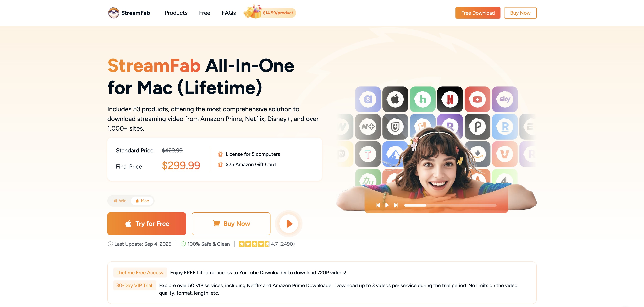
Task: Click the Free Download header button
Action: pos(478,13)
